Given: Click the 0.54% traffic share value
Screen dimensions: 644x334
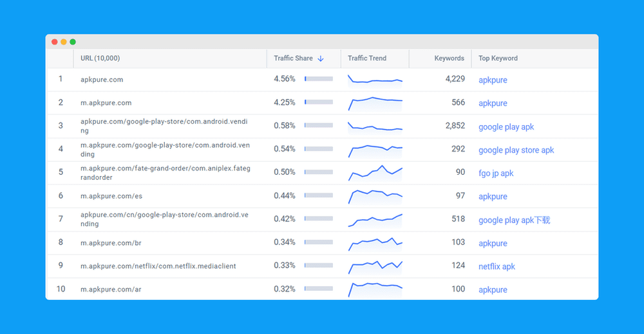Looking at the screenshot, I should click(285, 149).
